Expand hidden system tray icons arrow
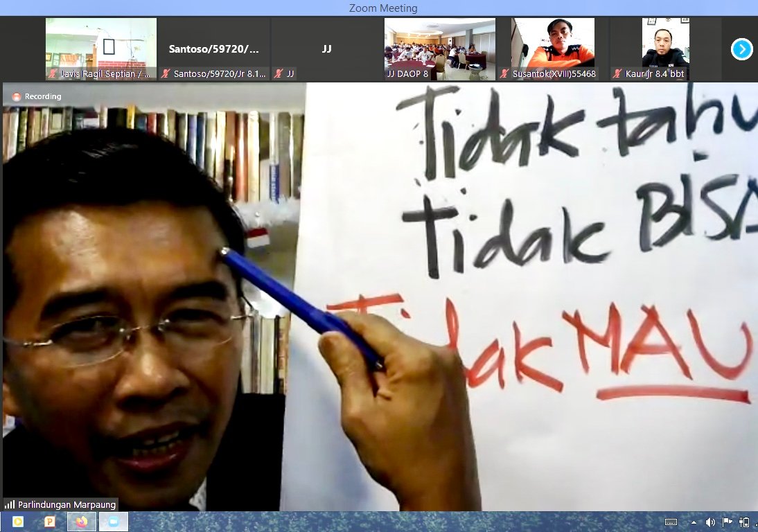 click(x=694, y=522)
